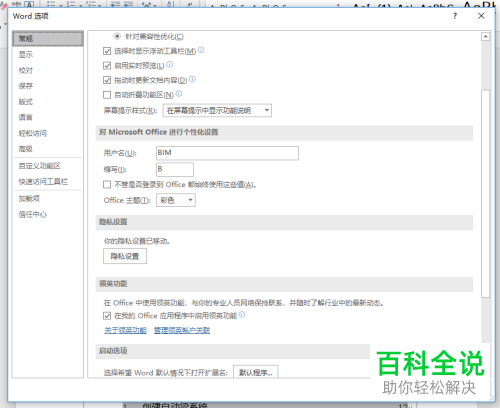500x408 pixels.
Task: Click the 用户名 input field
Action: [x=227, y=153]
